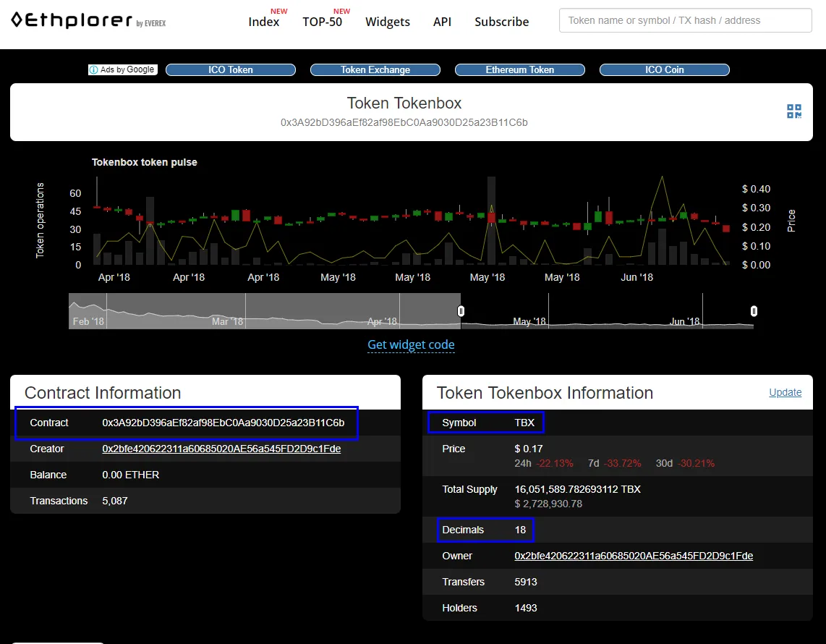826x644 pixels.
Task: Click the $ 2,728,930.78 market value
Action: [x=548, y=504]
